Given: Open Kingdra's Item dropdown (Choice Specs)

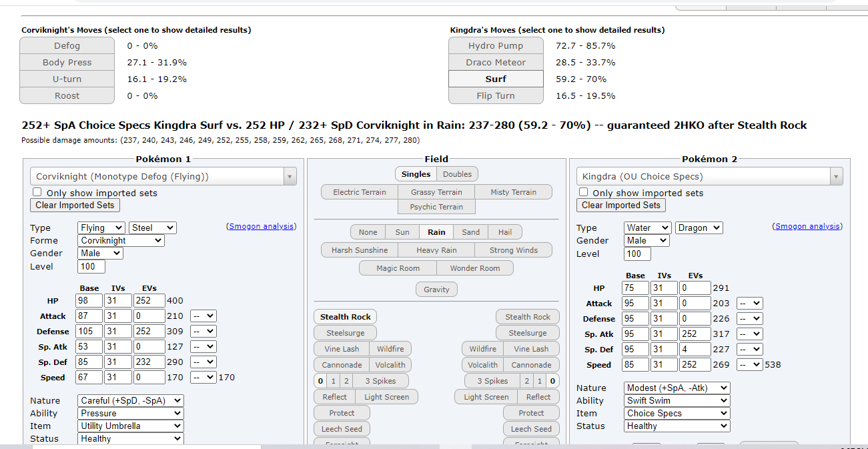Looking at the screenshot, I should coord(677,414).
